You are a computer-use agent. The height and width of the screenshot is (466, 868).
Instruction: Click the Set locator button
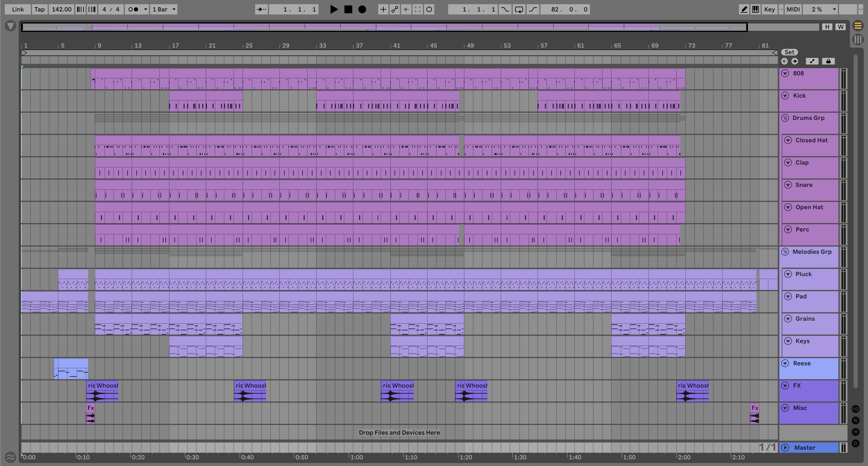(x=789, y=52)
